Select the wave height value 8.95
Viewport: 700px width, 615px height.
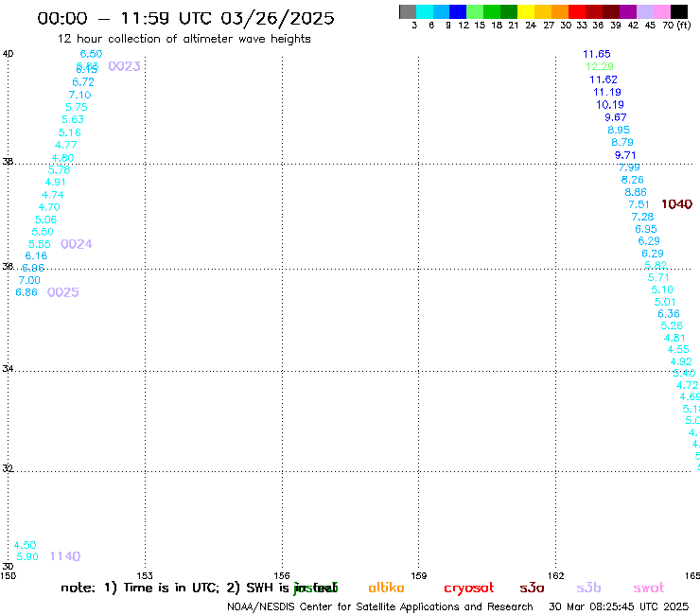click(x=619, y=130)
